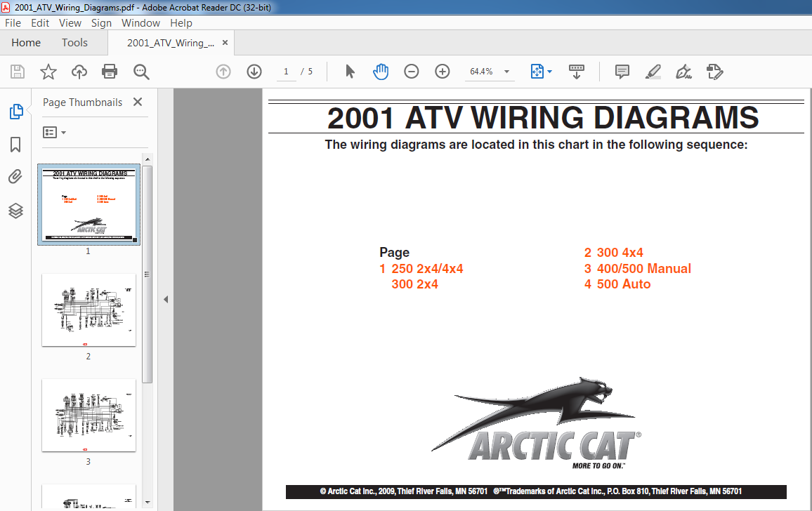Open the Edit menu
The width and height of the screenshot is (812, 511).
40,22
